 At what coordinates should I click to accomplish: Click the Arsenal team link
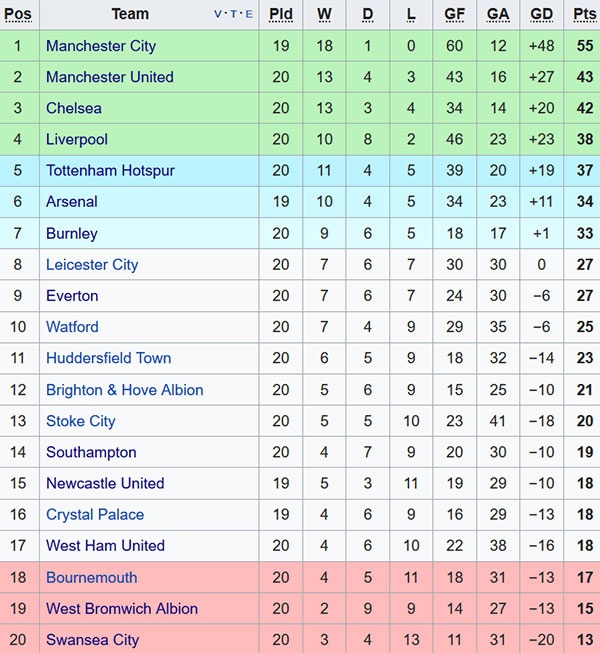tap(72, 202)
